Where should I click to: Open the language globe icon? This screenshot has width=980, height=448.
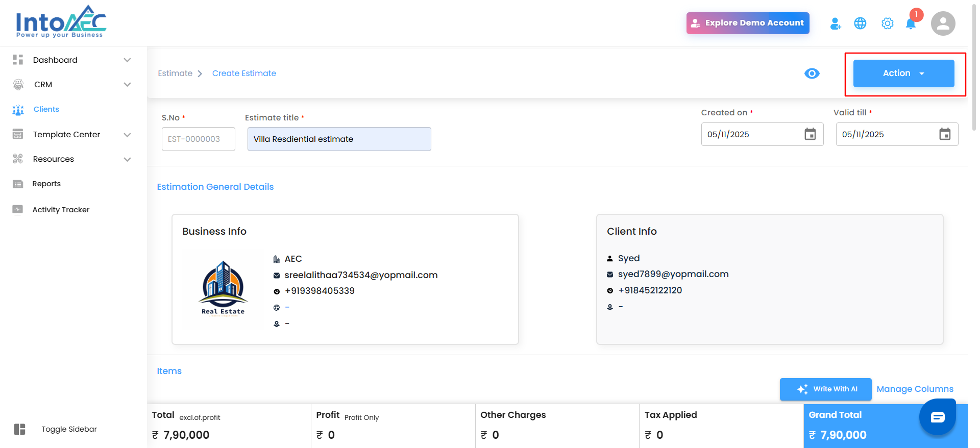point(860,23)
